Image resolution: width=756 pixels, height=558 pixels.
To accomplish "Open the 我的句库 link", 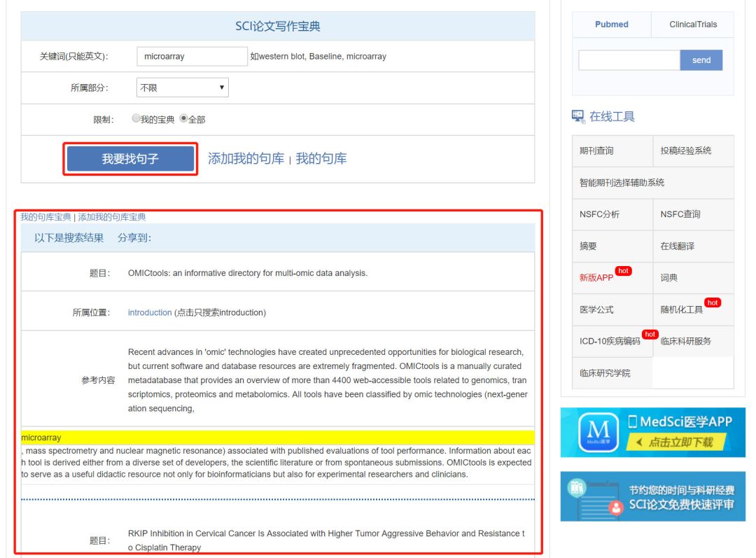I will 321,159.
